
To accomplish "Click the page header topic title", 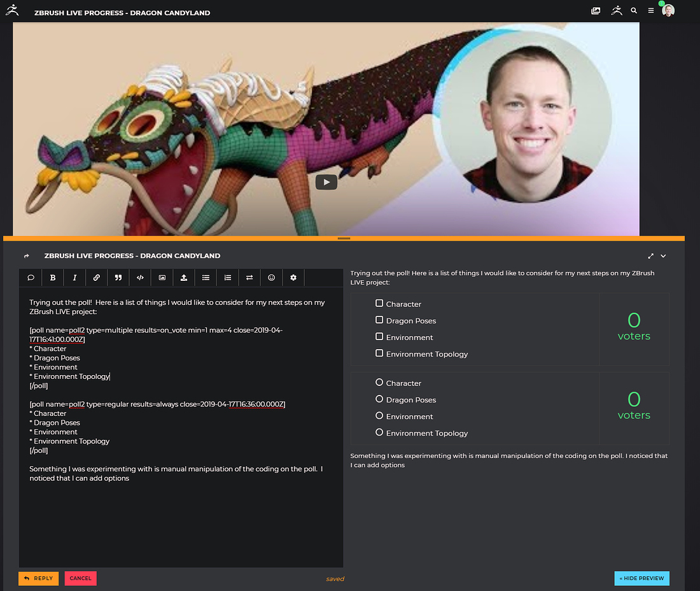I will [122, 13].
